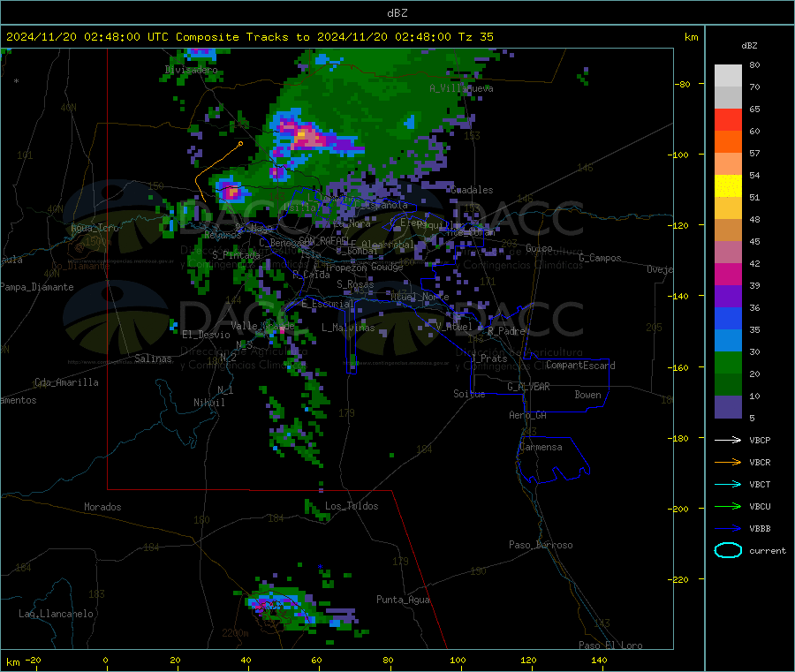Screen dimensions: 795x672
Task: Click the blue VBBB arrow legend icon
Action: coord(728,529)
